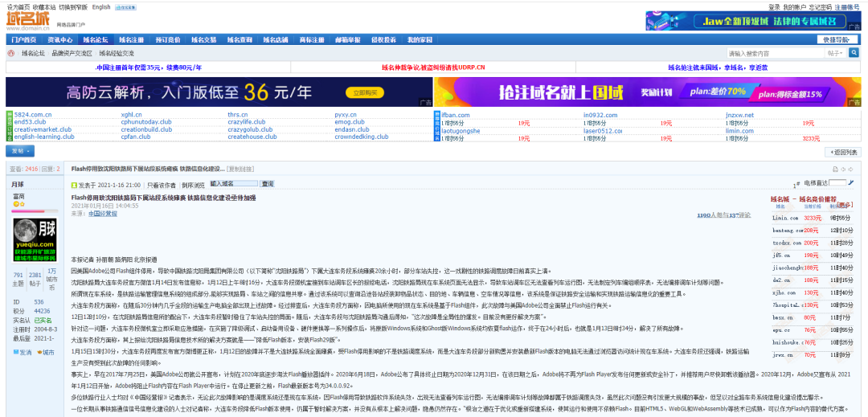Click the 1190人参与137评论 link
868x417 pixels.
click(x=723, y=215)
